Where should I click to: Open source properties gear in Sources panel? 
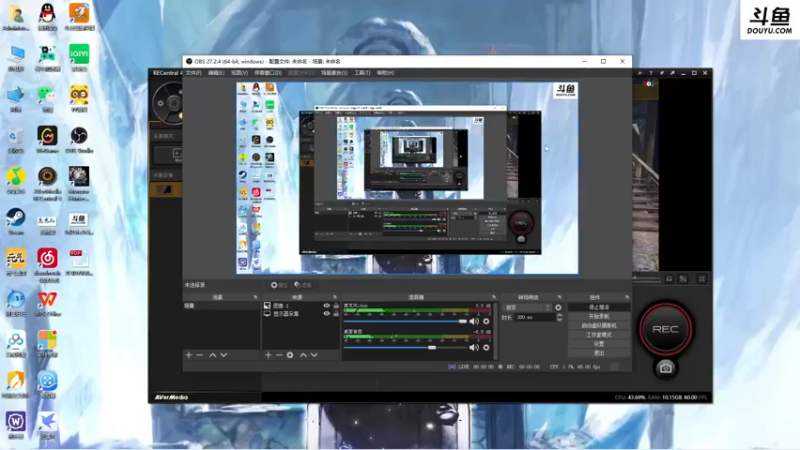(x=290, y=355)
